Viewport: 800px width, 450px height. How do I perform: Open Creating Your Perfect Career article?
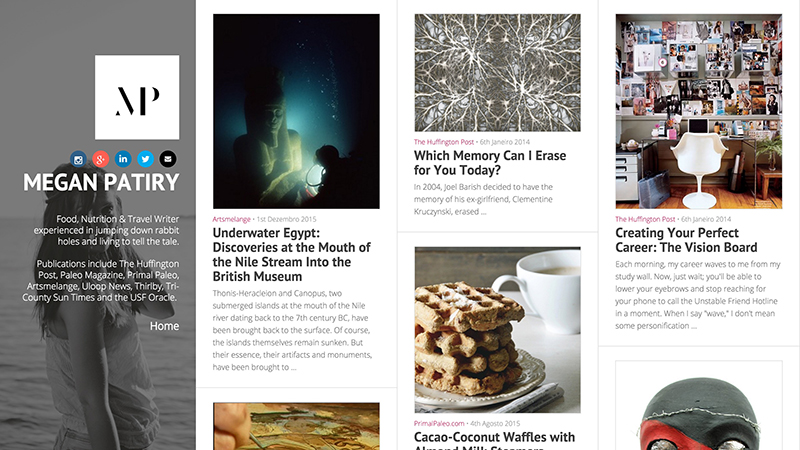point(686,240)
